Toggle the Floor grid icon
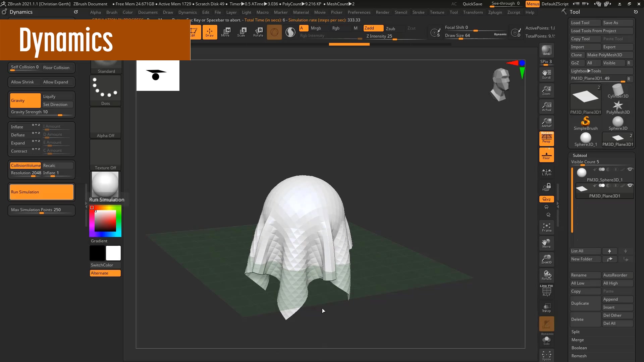The image size is (644, 362). click(x=546, y=155)
